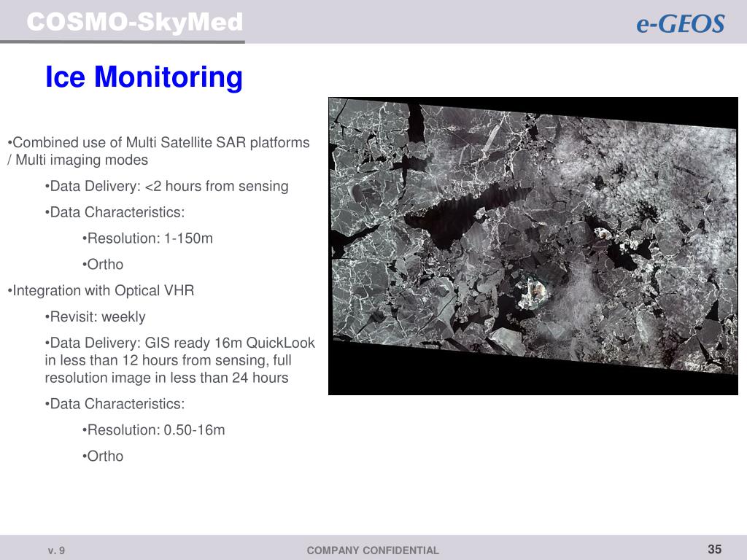The image size is (747, 560).
Task: Select 'Resolution: 0.50-16m' bullet
Action: [153, 430]
